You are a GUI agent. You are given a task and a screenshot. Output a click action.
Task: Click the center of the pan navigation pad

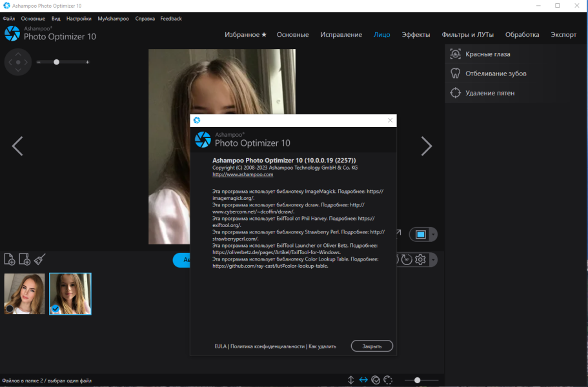point(18,62)
